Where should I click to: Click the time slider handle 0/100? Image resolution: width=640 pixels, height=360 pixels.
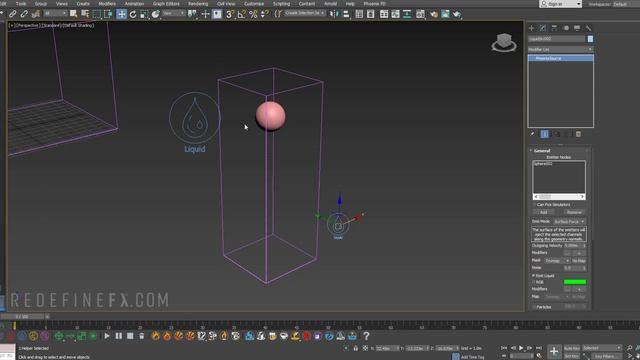pyautogui.click(x=22, y=316)
